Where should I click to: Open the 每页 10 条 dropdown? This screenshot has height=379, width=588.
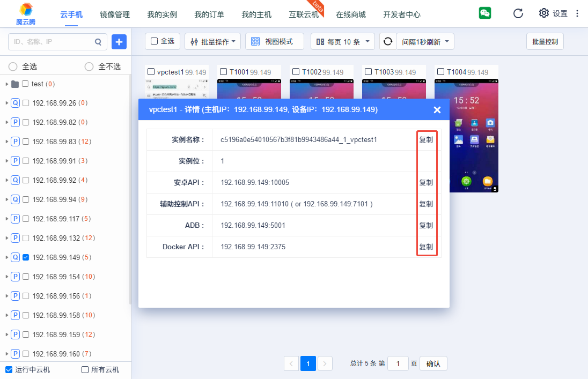point(342,41)
